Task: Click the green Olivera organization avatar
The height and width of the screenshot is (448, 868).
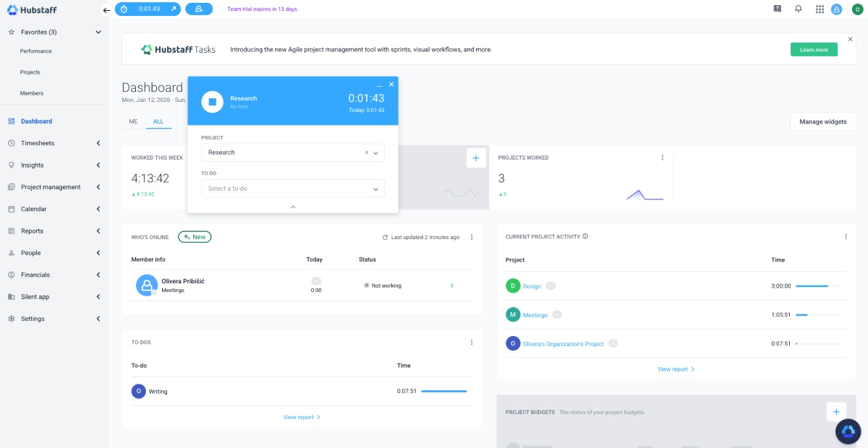Action: (x=858, y=9)
